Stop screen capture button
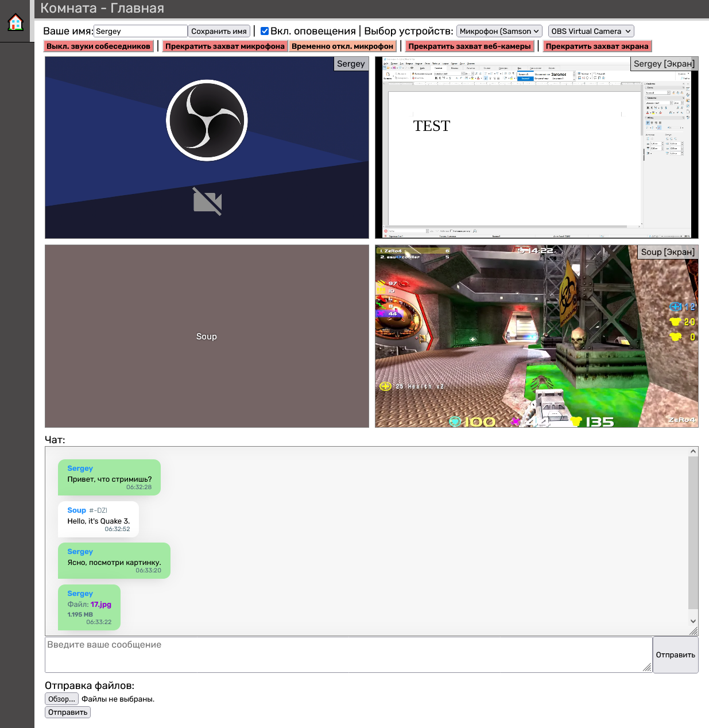This screenshot has height=728, width=709. pyautogui.click(x=597, y=46)
